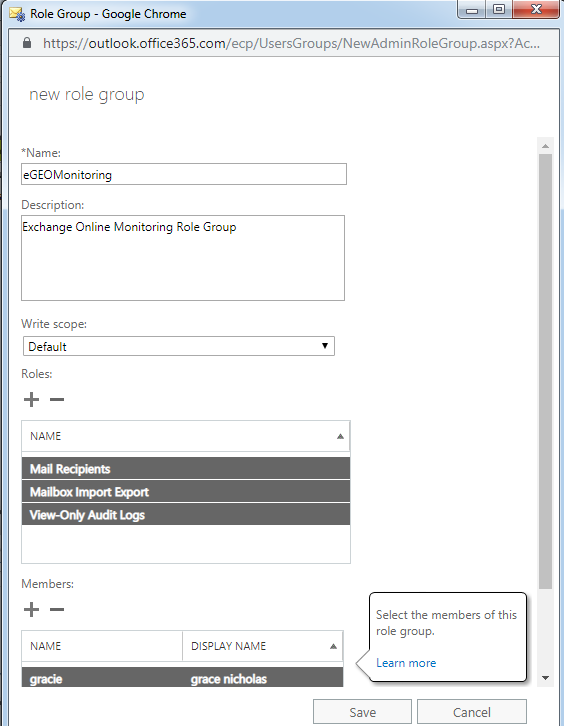Add a member with the Members plus icon
The height and width of the screenshot is (726, 564).
tap(31, 609)
